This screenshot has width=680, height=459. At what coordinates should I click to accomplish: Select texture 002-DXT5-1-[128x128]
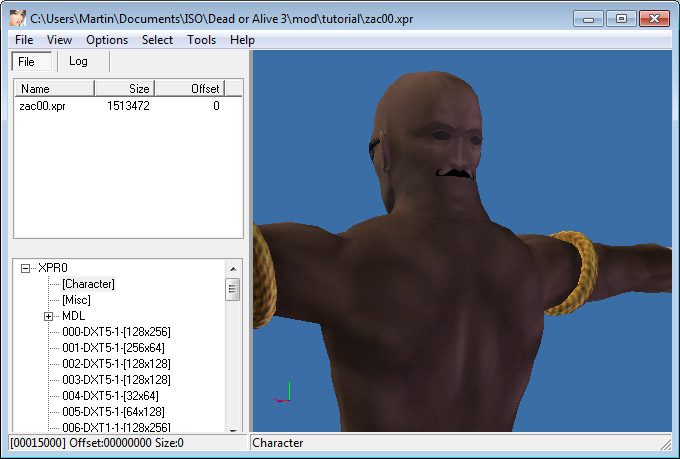pyautogui.click(x=116, y=364)
